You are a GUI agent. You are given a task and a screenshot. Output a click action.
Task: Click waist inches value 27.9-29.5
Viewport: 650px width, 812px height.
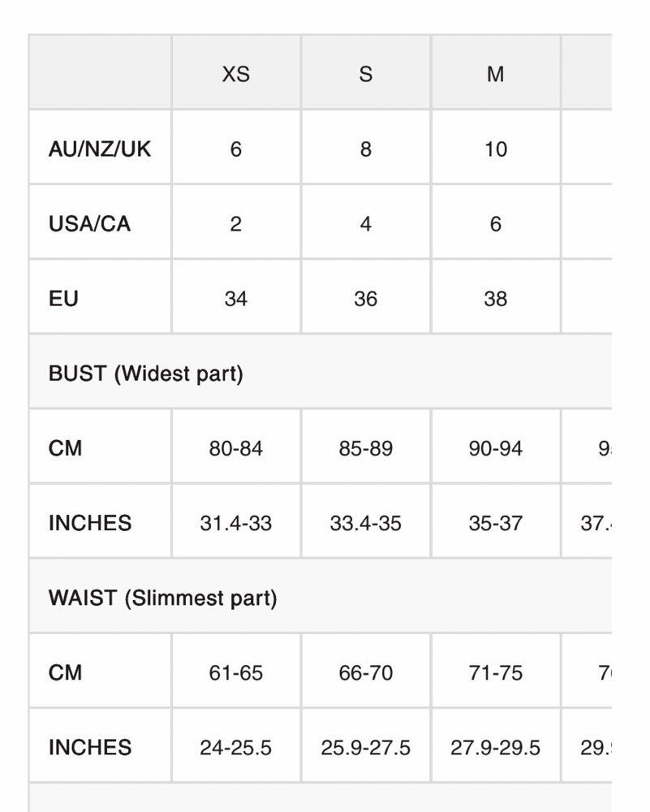click(496, 747)
